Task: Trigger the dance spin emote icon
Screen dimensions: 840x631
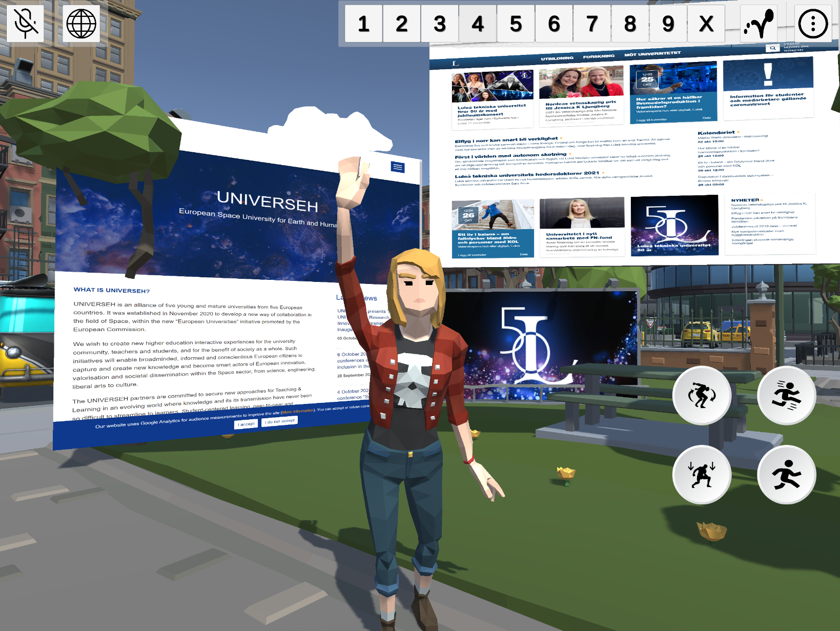Action: [702, 395]
